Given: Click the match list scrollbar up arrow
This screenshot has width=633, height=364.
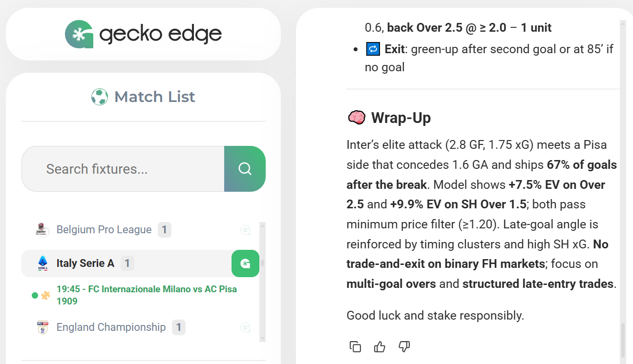Looking at the screenshot, I should pyautogui.click(x=262, y=225).
